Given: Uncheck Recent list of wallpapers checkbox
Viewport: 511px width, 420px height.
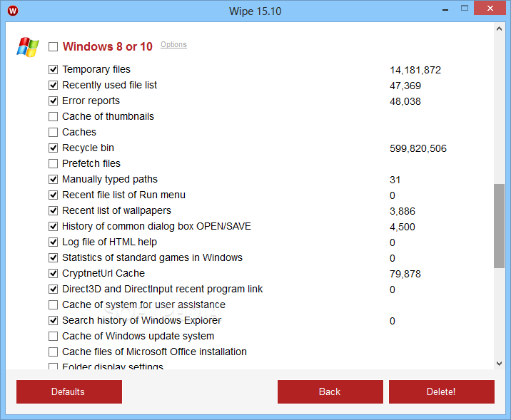Looking at the screenshot, I should tap(53, 210).
